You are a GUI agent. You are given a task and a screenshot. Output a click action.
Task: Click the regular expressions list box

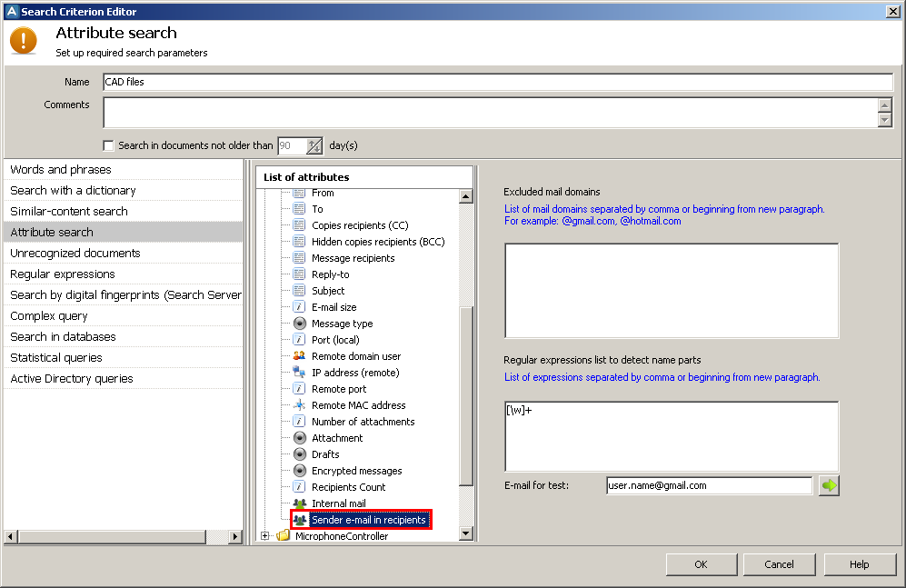[x=672, y=436]
